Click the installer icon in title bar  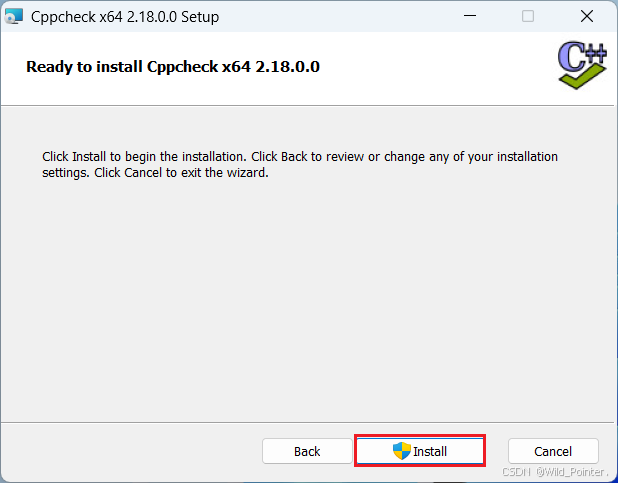(x=13, y=17)
